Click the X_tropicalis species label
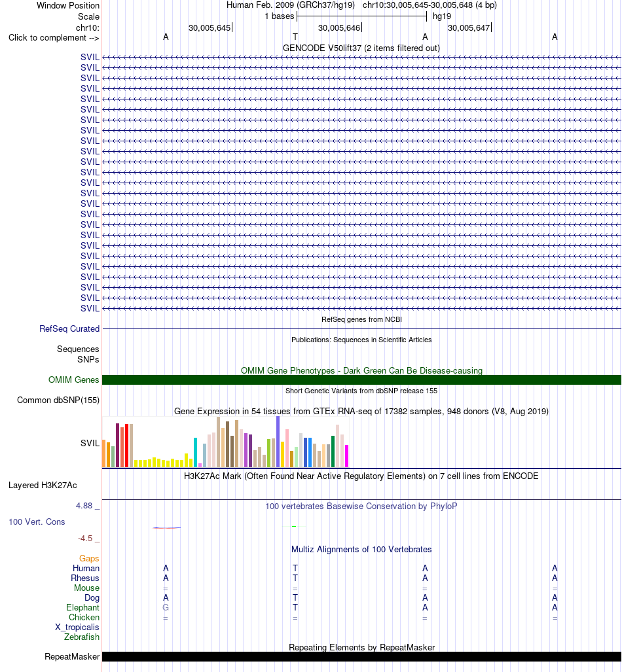Image resolution: width=622 pixels, height=672 pixels. [77, 628]
